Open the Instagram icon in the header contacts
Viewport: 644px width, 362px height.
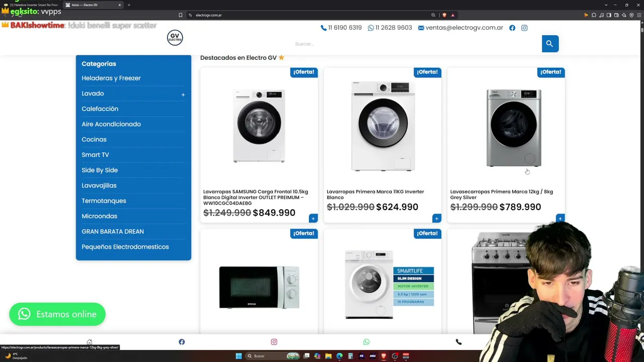pyautogui.click(x=524, y=28)
